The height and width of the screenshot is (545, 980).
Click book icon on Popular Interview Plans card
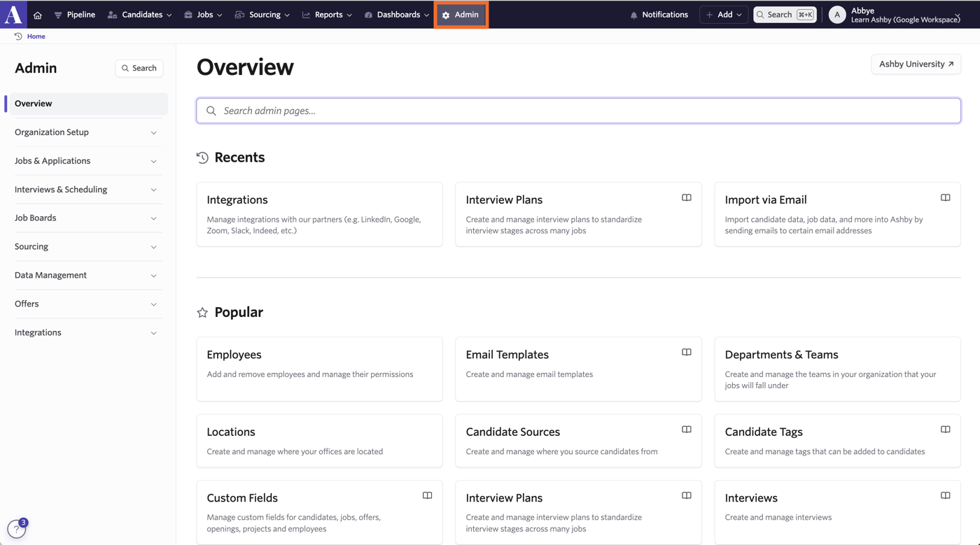686,495
